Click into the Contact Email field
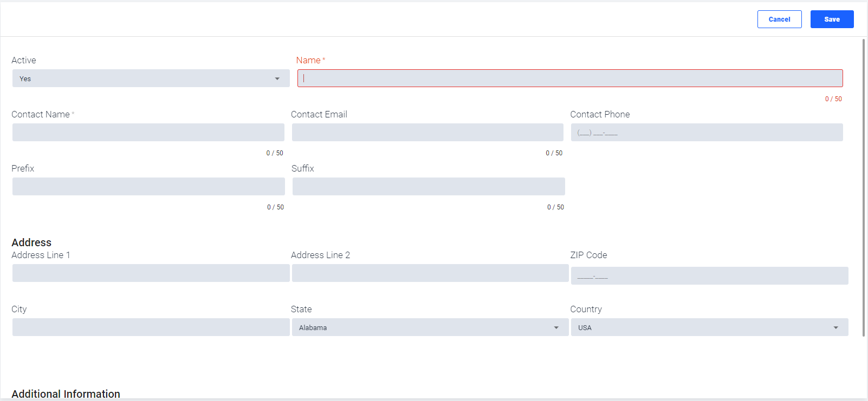 (427, 133)
